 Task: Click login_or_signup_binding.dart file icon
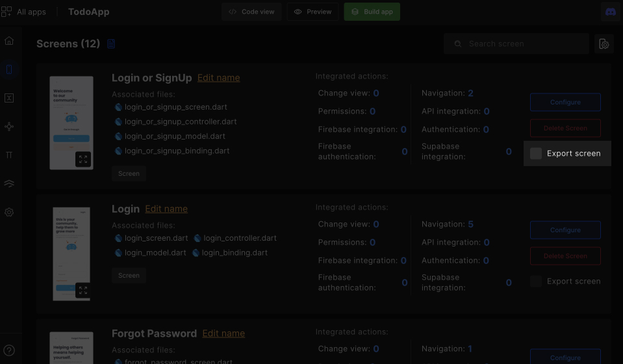click(118, 151)
